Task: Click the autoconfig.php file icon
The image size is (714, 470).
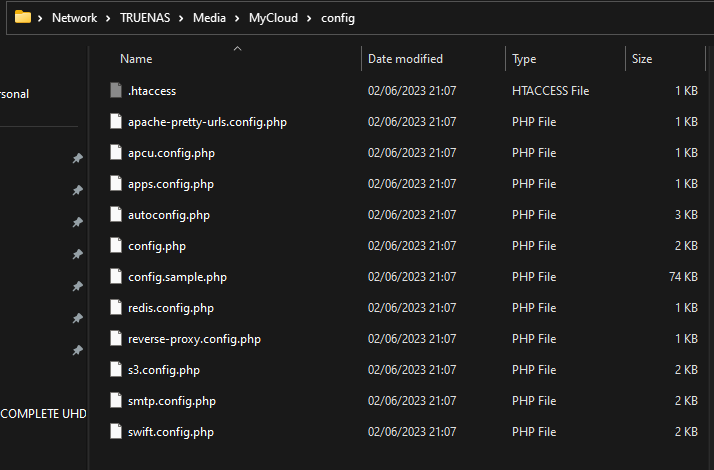Action: coord(116,214)
